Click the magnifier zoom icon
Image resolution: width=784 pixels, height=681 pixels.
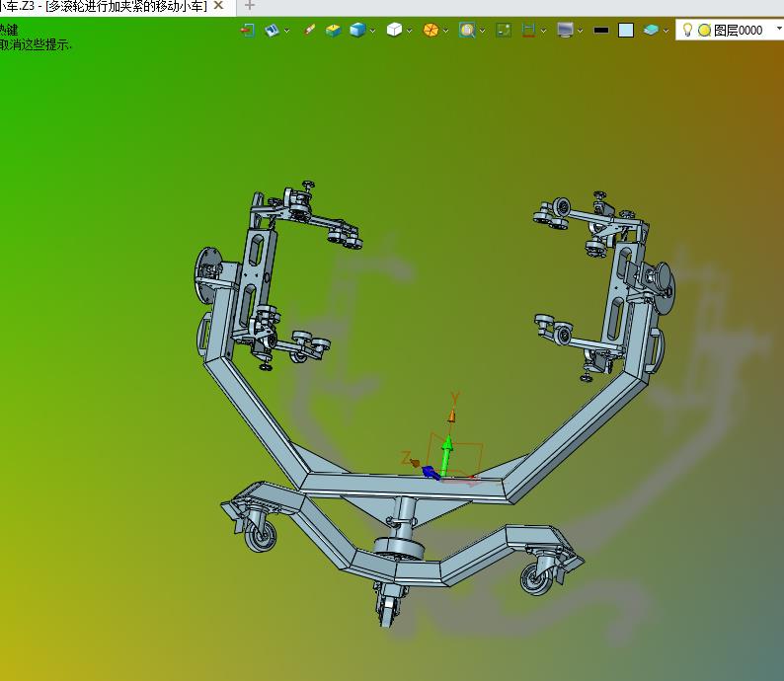tap(467, 31)
